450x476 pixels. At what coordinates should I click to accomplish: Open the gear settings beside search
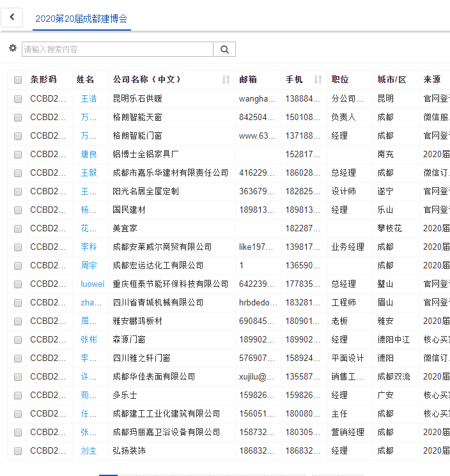(x=13, y=49)
